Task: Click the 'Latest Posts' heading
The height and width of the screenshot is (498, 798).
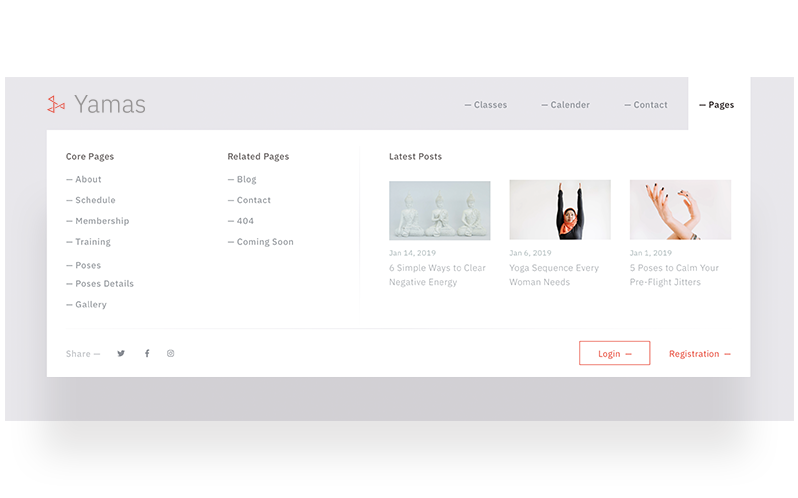Action: point(415,157)
